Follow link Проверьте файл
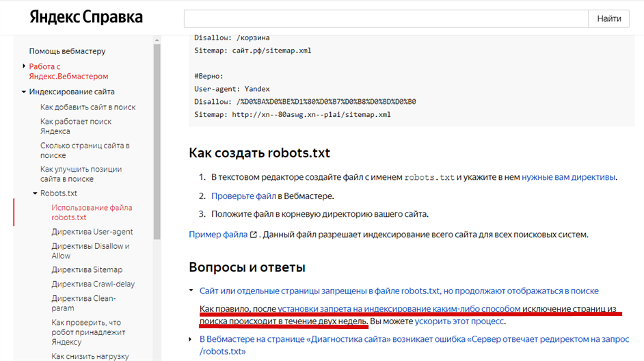The height and width of the screenshot is (361, 644). [243, 196]
